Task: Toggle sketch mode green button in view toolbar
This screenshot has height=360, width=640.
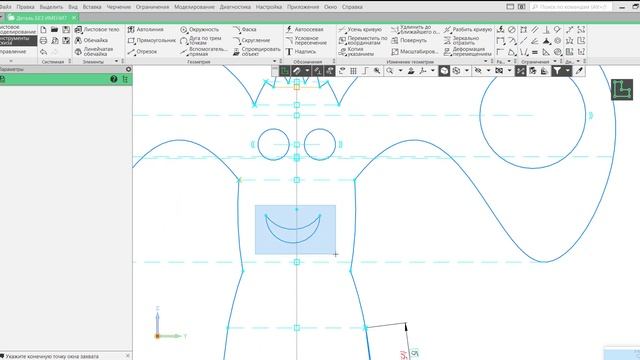Action: [284, 71]
